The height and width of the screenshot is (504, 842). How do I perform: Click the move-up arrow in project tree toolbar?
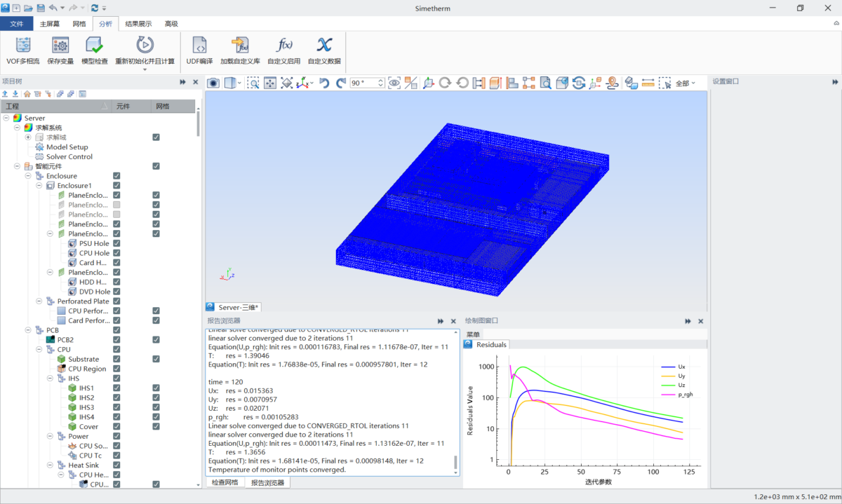(x=5, y=93)
